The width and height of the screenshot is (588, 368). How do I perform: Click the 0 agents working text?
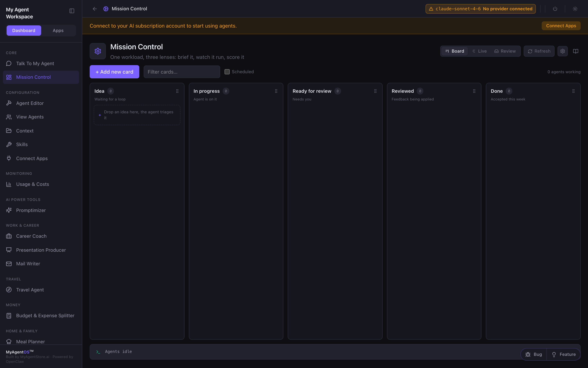[564, 72]
